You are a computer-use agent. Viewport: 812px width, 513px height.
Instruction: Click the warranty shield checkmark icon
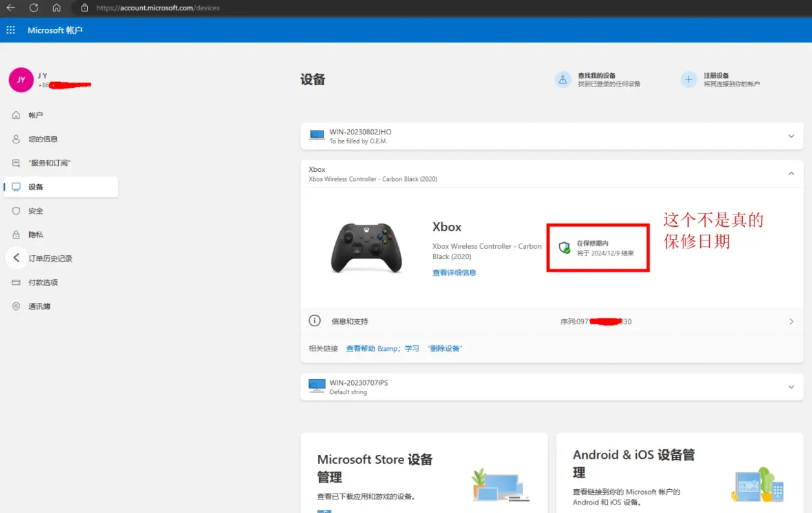564,247
